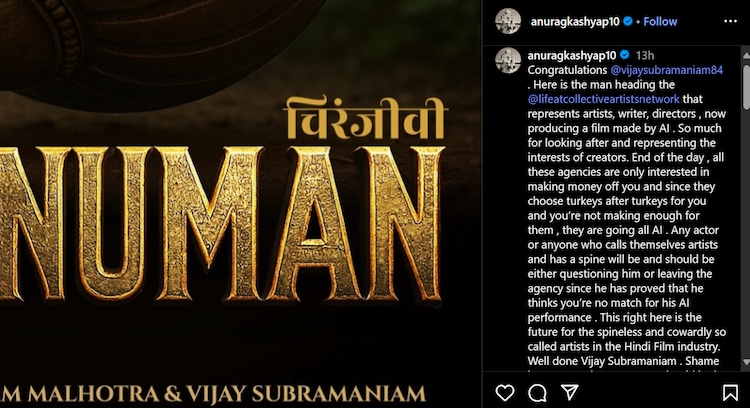Viewport: 750px width, 408px height.
Task: Click verified badge in caption row
Action: (624, 55)
